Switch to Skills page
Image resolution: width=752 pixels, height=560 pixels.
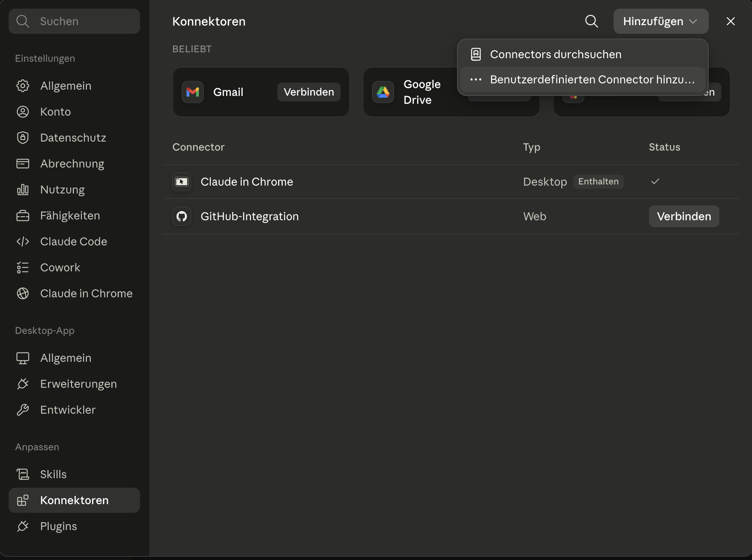click(x=74, y=474)
